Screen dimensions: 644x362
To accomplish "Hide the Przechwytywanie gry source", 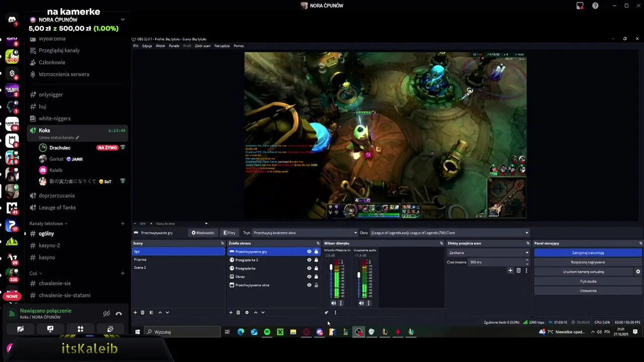I will tap(309, 251).
